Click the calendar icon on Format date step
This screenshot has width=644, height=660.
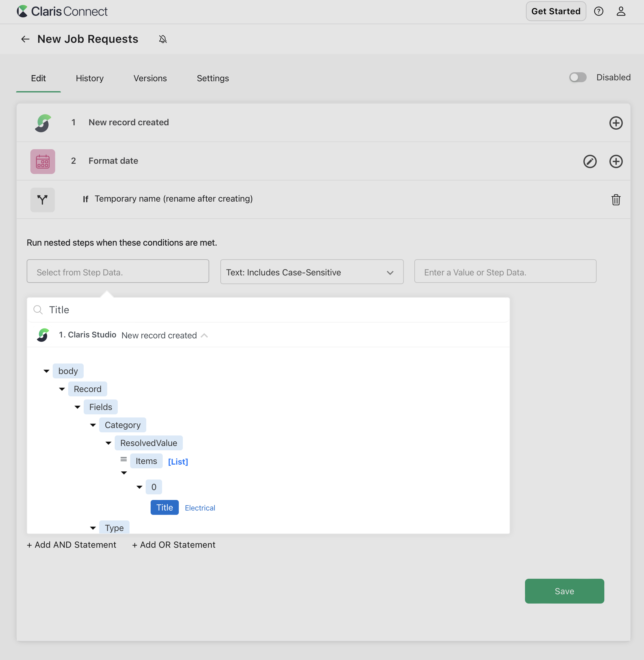click(43, 162)
